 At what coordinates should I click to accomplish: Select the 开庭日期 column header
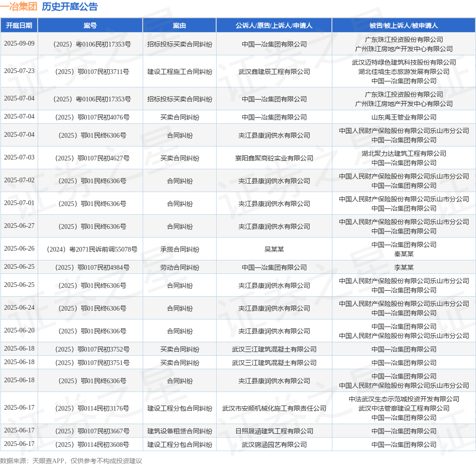(19, 26)
